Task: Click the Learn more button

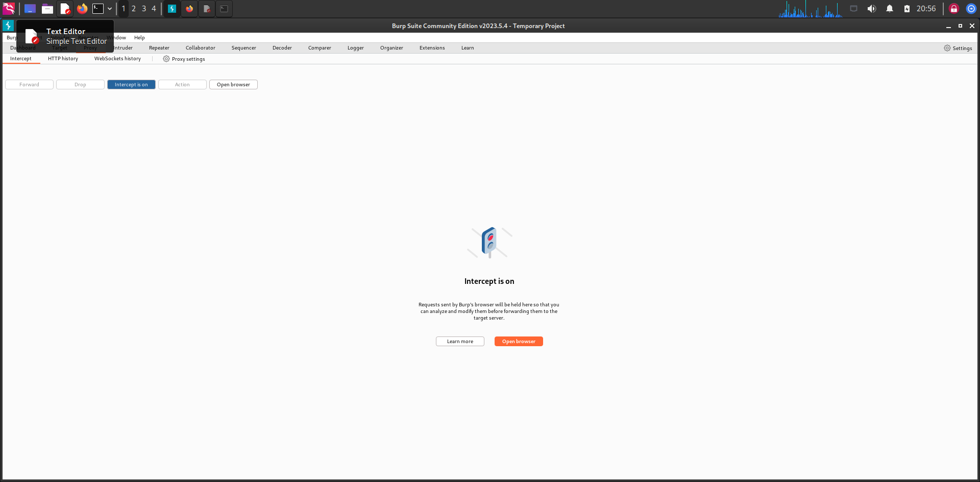Action: coord(459,341)
